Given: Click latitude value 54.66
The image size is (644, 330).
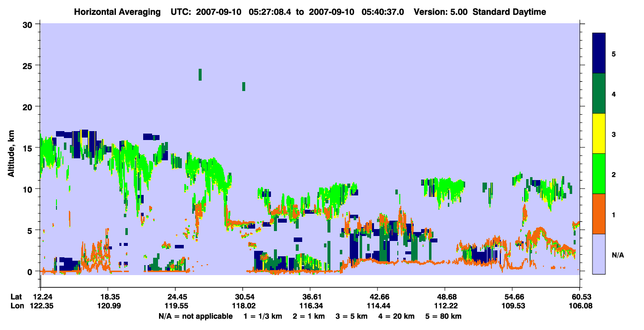Looking at the screenshot, I should [x=512, y=297].
